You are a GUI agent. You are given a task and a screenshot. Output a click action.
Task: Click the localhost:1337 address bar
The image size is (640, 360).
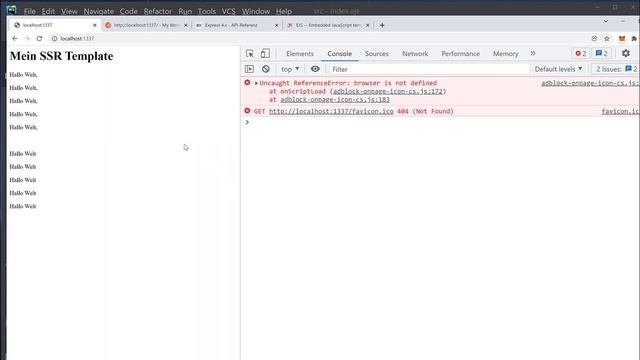[x=318, y=38]
